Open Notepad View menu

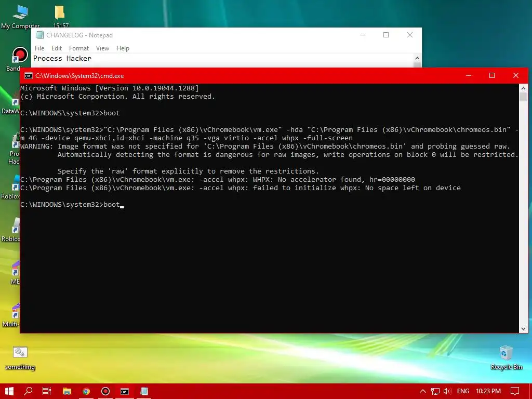[x=102, y=48]
